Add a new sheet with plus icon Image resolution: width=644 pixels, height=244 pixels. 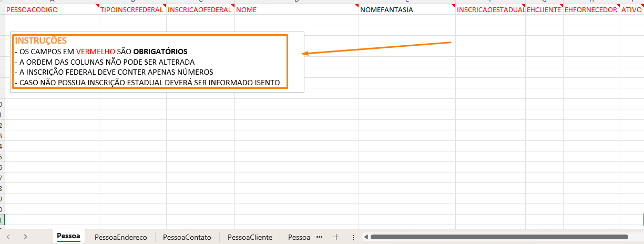pos(336,237)
